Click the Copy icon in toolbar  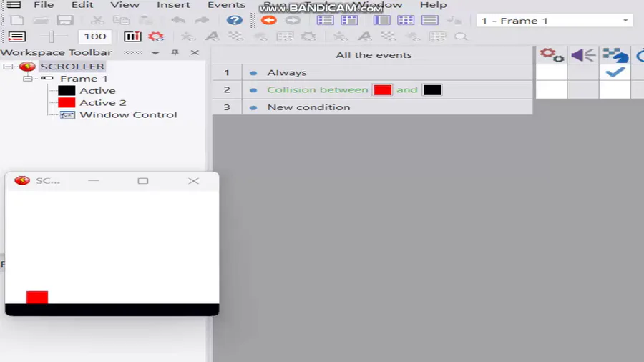(121, 20)
